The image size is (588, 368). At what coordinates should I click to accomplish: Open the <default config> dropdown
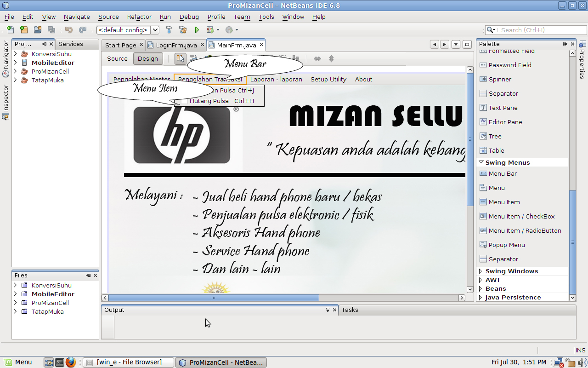(155, 29)
